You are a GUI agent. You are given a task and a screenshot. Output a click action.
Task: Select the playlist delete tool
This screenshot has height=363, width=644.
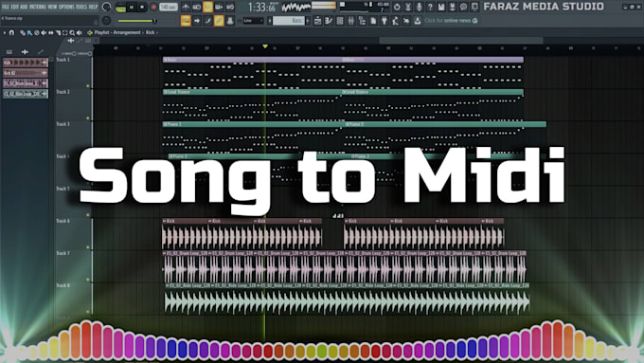[x=37, y=32]
